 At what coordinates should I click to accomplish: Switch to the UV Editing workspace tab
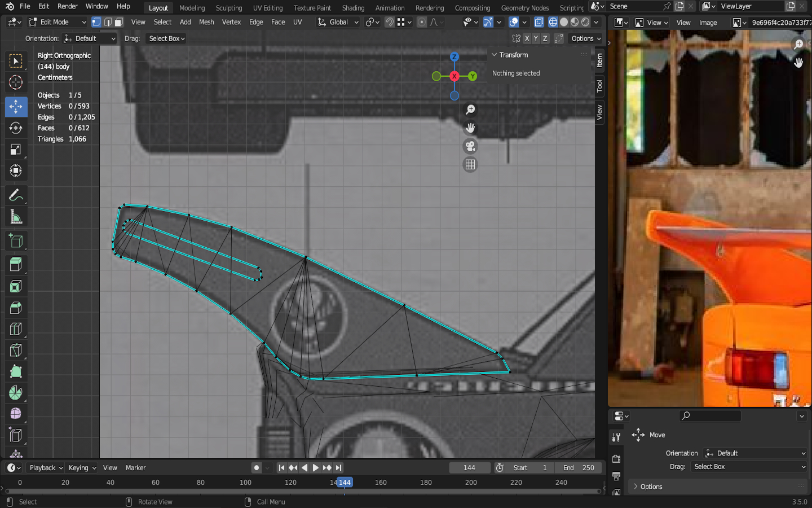click(x=267, y=8)
